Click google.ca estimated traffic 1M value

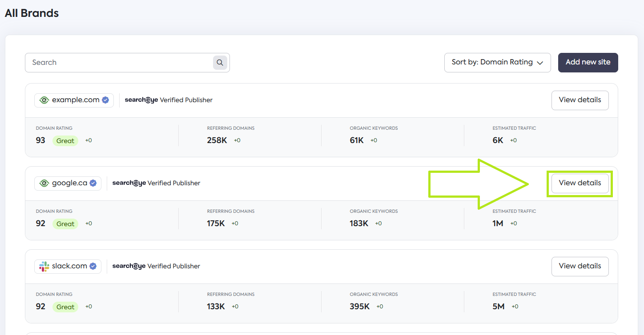coord(498,223)
